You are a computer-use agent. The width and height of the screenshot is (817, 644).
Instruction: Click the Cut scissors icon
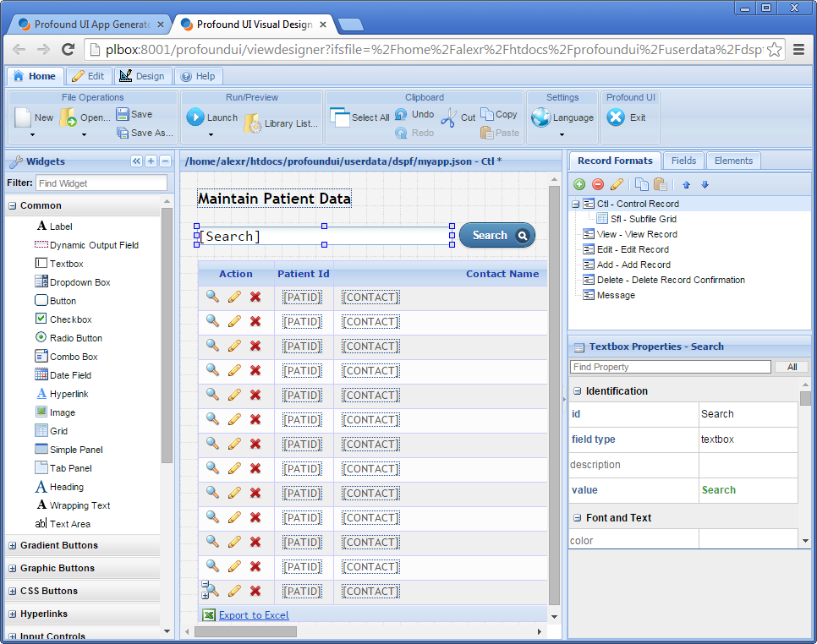point(448,117)
